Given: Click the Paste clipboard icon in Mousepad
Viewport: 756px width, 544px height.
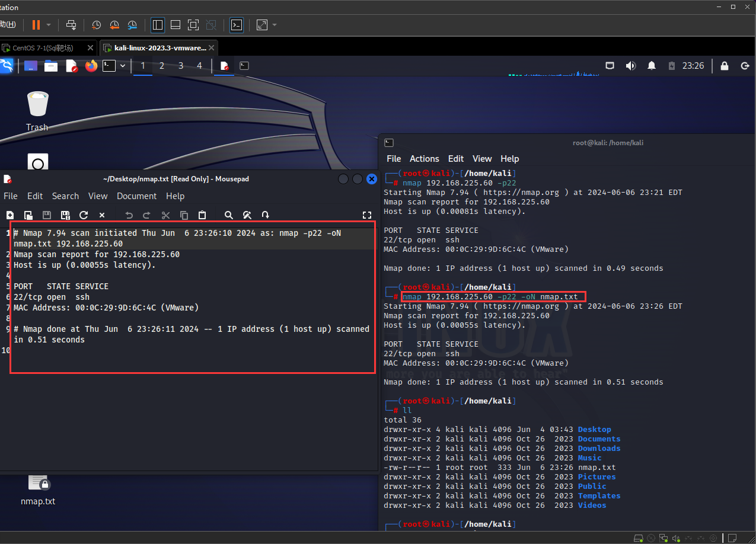Looking at the screenshot, I should (x=202, y=215).
